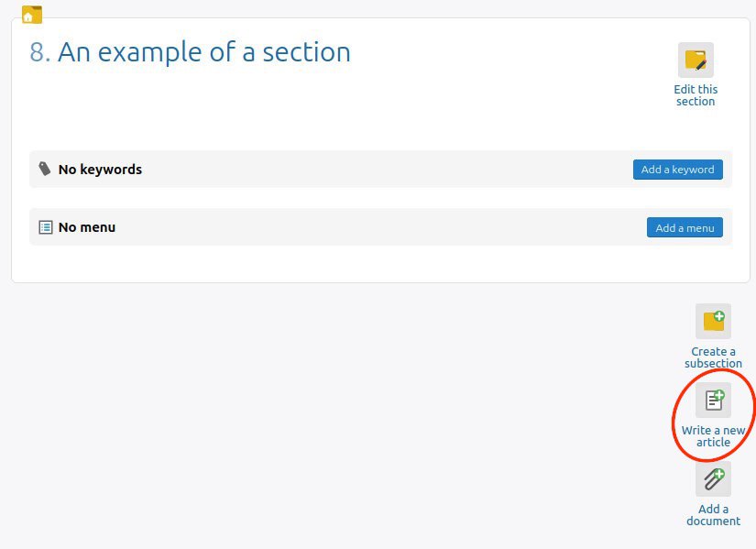The height and width of the screenshot is (549, 756).
Task: Click the No keywords label
Action: tap(100, 170)
